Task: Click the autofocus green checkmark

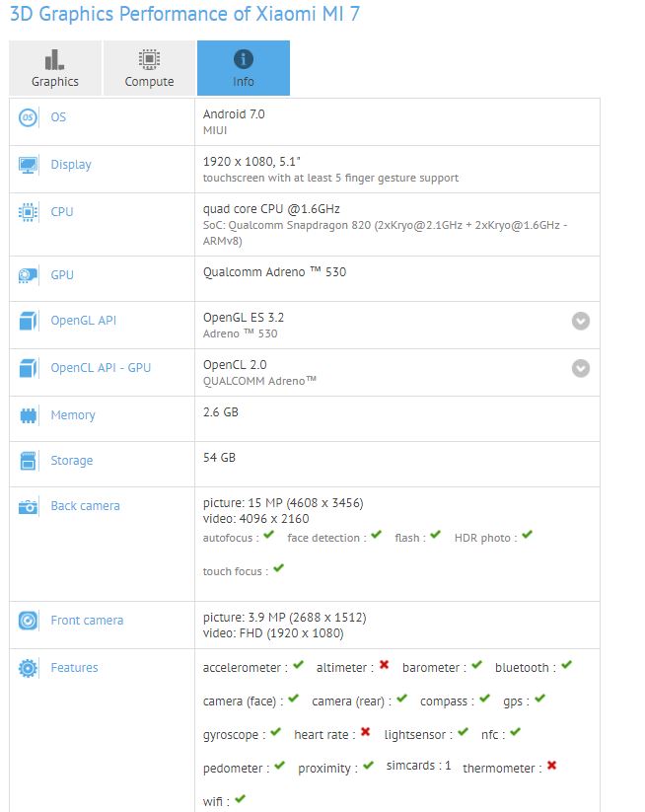Action: click(x=268, y=536)
